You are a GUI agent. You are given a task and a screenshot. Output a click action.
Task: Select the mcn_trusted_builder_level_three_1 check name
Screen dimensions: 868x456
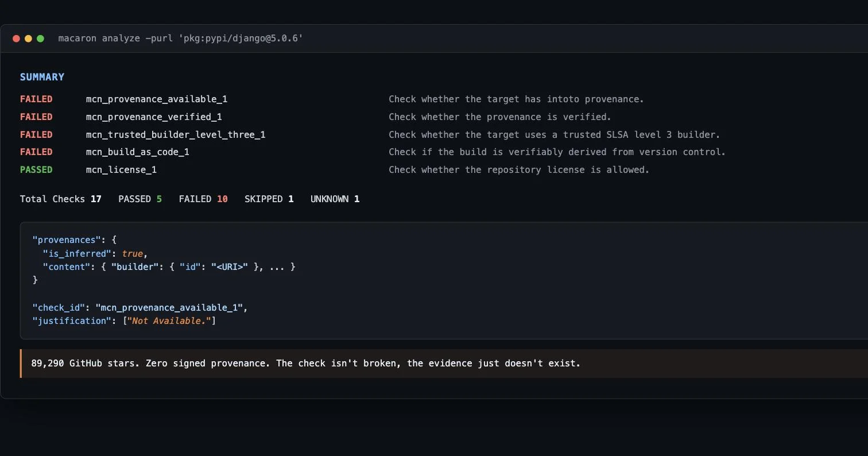[x=176, y=135]
